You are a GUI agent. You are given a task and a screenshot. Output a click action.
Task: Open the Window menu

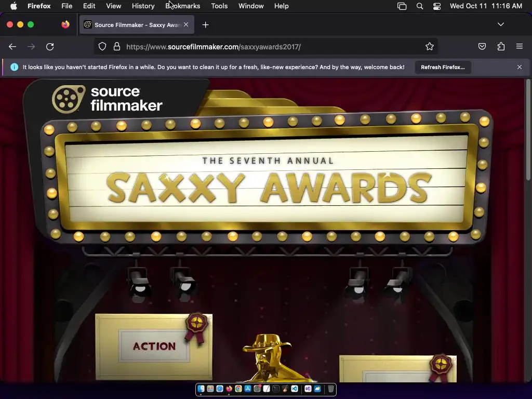pos(251,6)
